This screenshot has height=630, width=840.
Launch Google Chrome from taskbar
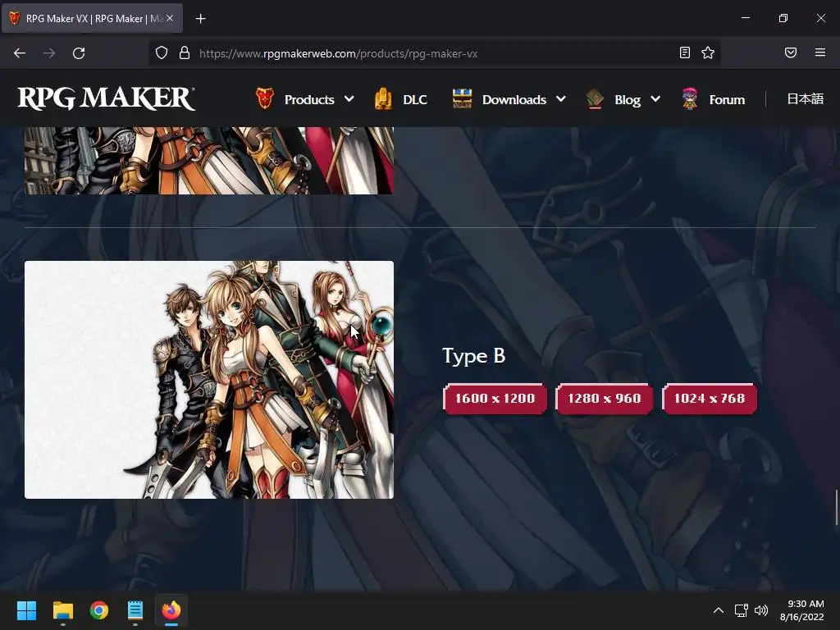tap(99, 610)
